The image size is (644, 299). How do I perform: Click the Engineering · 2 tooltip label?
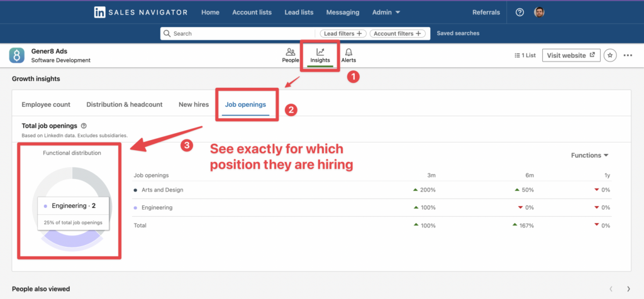(74, 206)
